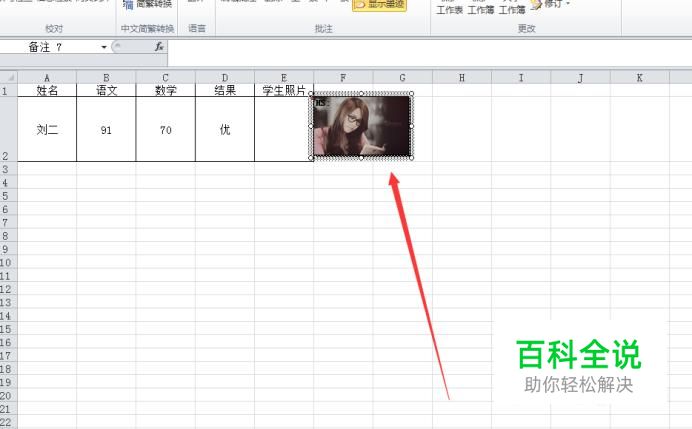This screenshot has height=429, width=692.
Task: Select row 5 header
Action: (8, 196)
